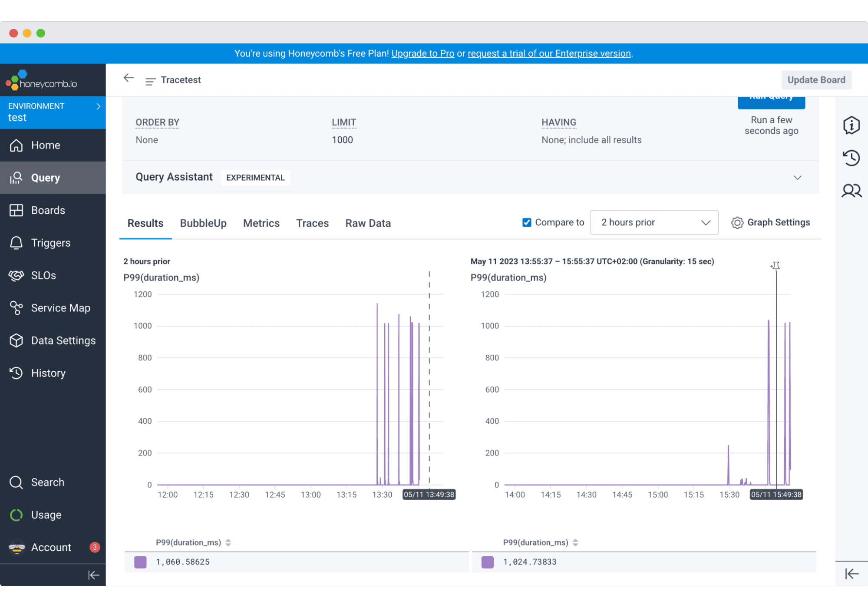Follow the Upgrade to Pro link
868x608 pixels.
(422, 53)
